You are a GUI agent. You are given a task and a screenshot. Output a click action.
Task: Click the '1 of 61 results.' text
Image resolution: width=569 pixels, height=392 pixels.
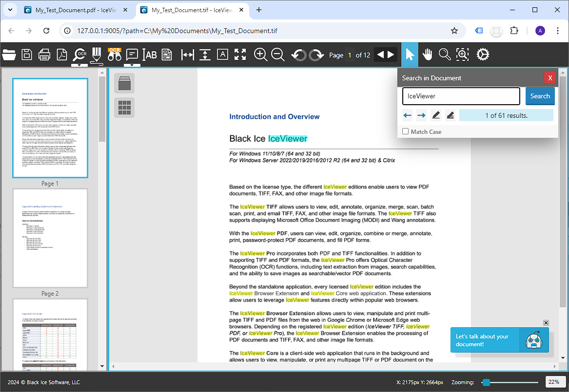506,115
